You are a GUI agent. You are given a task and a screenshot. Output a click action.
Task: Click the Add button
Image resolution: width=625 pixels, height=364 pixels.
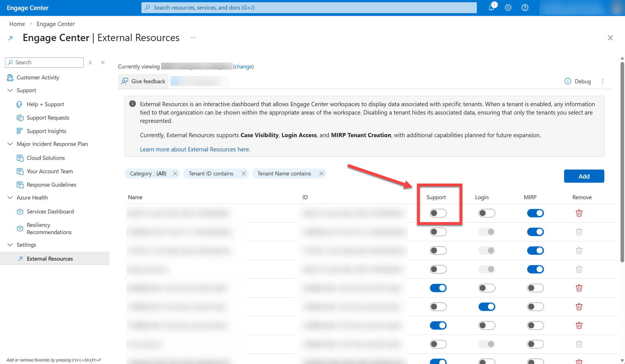[x=584, y=176]
